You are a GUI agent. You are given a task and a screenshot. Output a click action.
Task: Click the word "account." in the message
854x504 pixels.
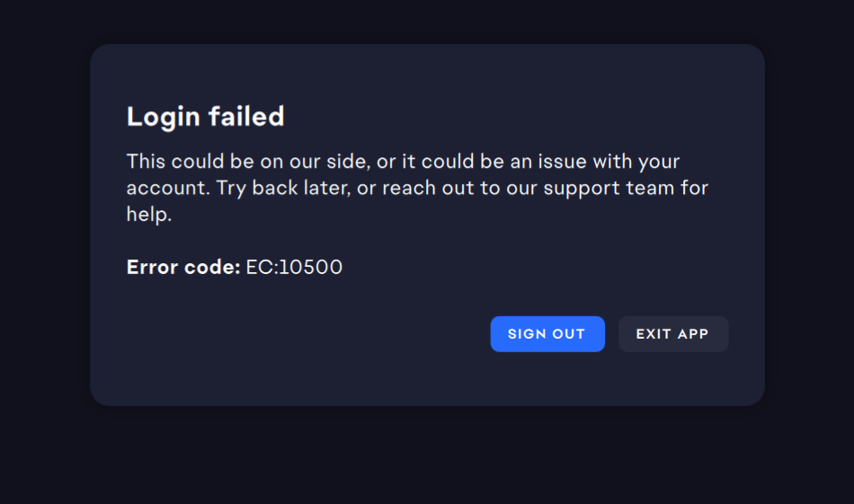click(167, 189)
